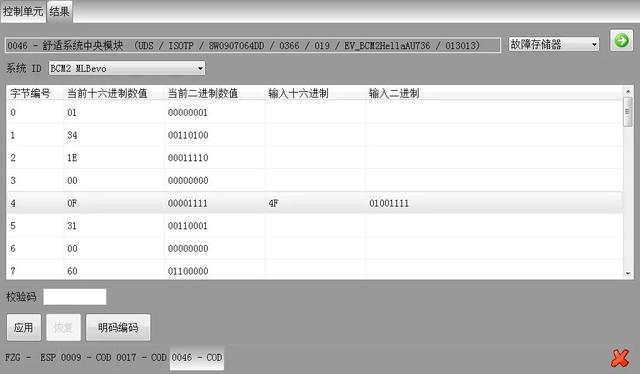Click the table scrollbar down arrow
The width and height of the screenshot is (640, 374).
(x=628, y=274)
